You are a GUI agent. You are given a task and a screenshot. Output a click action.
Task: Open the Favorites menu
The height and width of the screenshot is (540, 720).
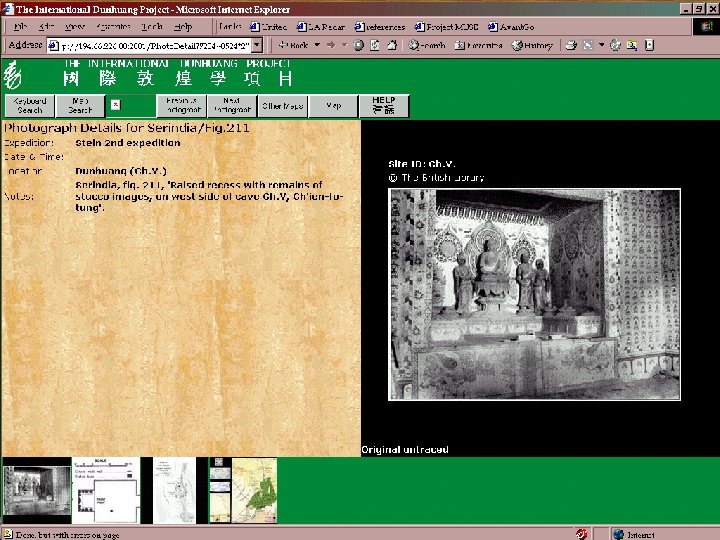tap(113, 27)
